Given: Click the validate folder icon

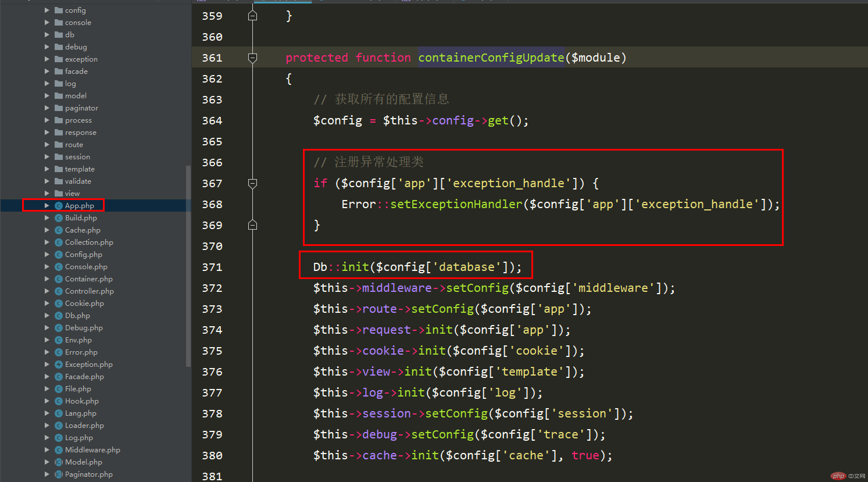Looking at the screenshot, I should pos(59,181).
